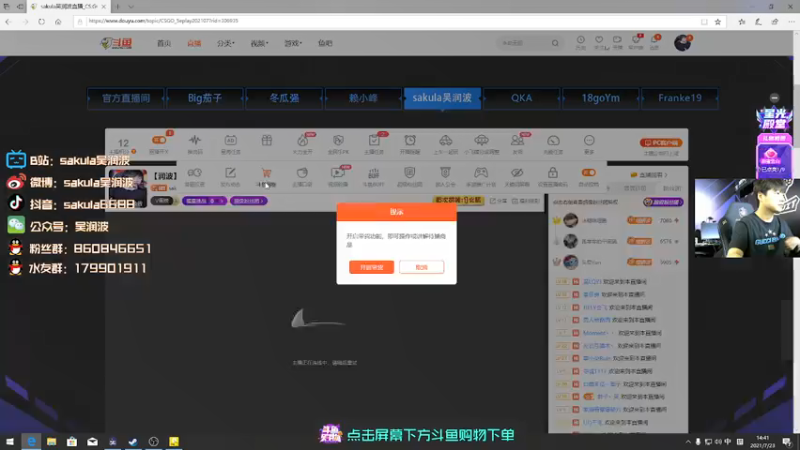Focus the Douyu search input field
Viewport: 800px width, 450px height.
[x=524, y=43]
